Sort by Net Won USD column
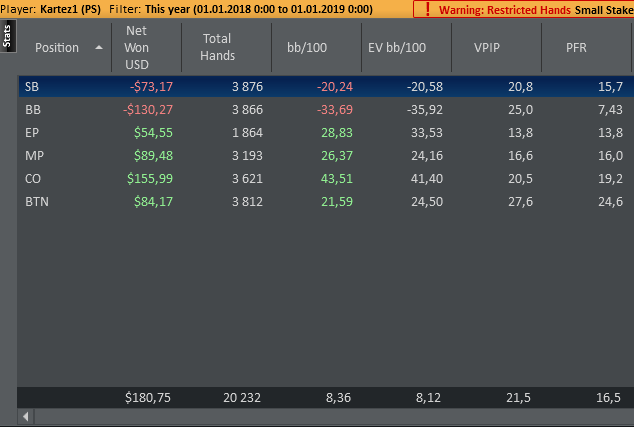 tap(136, 47)
